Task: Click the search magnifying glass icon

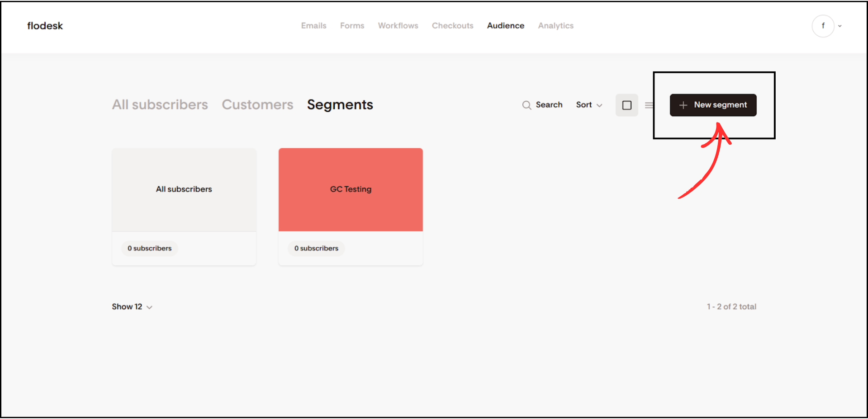Action: (526, 105)
